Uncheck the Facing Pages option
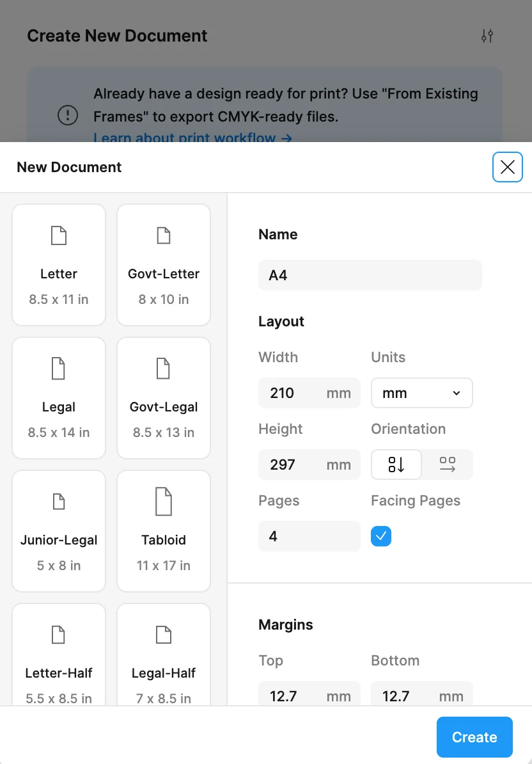Viewport: 532px width, 764px height. pyautogui.click(x=381, y=536)
